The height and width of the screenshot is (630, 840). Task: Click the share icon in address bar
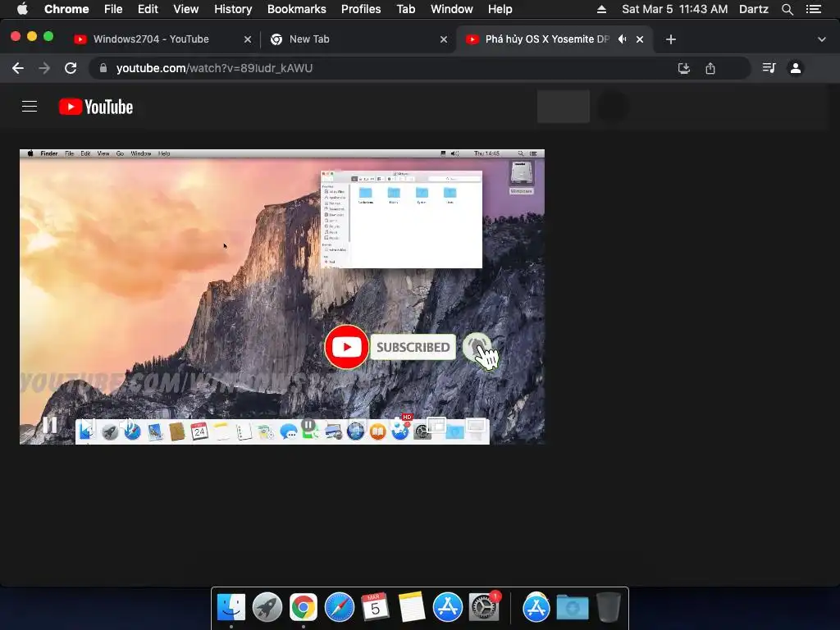710,68
